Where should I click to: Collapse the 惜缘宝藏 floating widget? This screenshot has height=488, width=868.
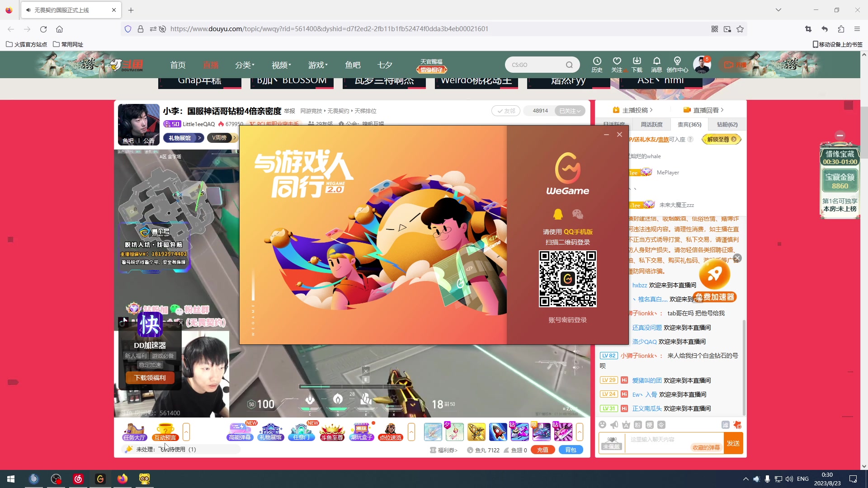pos(840,135)
